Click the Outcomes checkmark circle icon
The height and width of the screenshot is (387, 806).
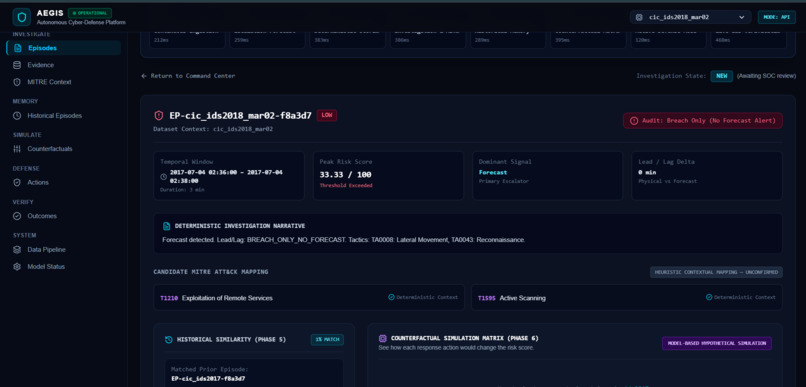[x=17, y=216]
